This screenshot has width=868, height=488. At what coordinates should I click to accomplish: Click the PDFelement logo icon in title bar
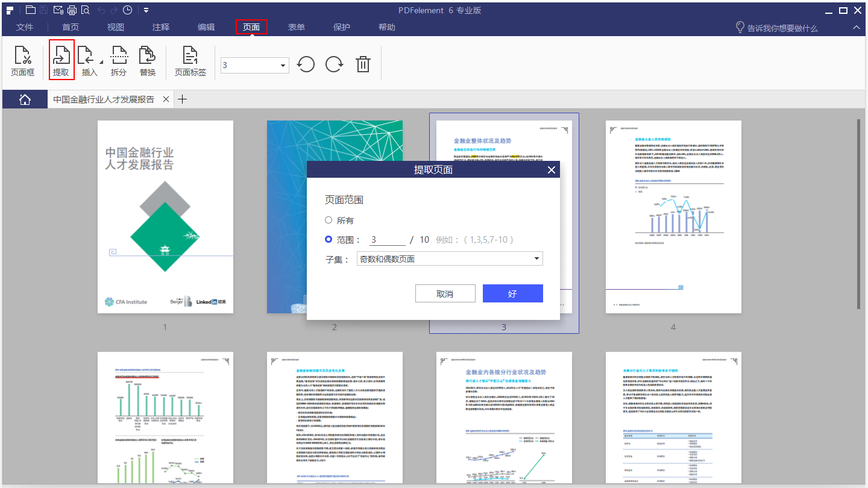10,10
